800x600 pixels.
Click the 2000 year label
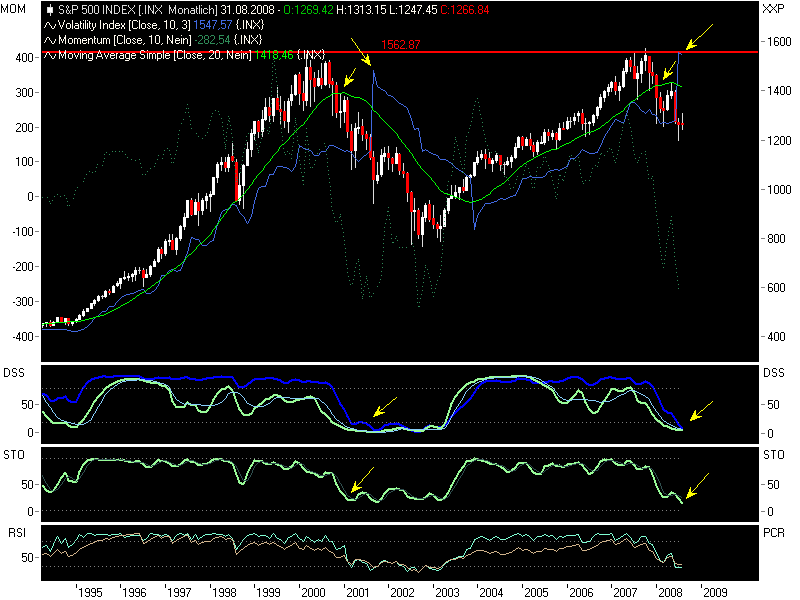(313, 592)
